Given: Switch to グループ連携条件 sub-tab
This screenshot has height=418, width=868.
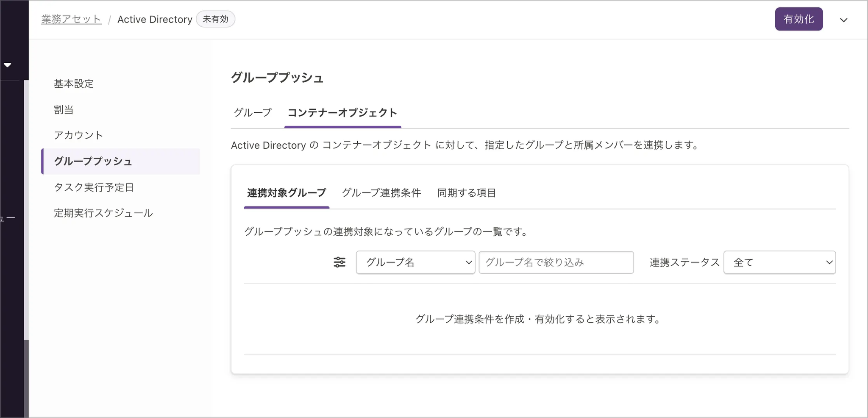Looking at the screenshot, I should pos(381,193).
